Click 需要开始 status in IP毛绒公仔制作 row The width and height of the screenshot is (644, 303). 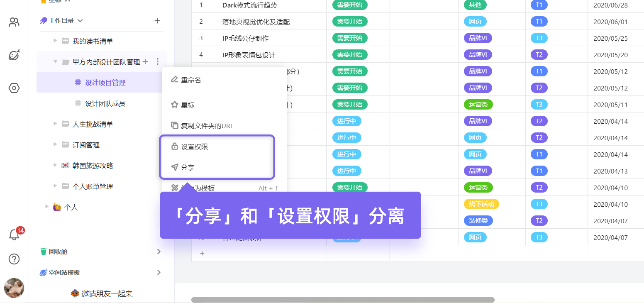(x=350, y=38)
